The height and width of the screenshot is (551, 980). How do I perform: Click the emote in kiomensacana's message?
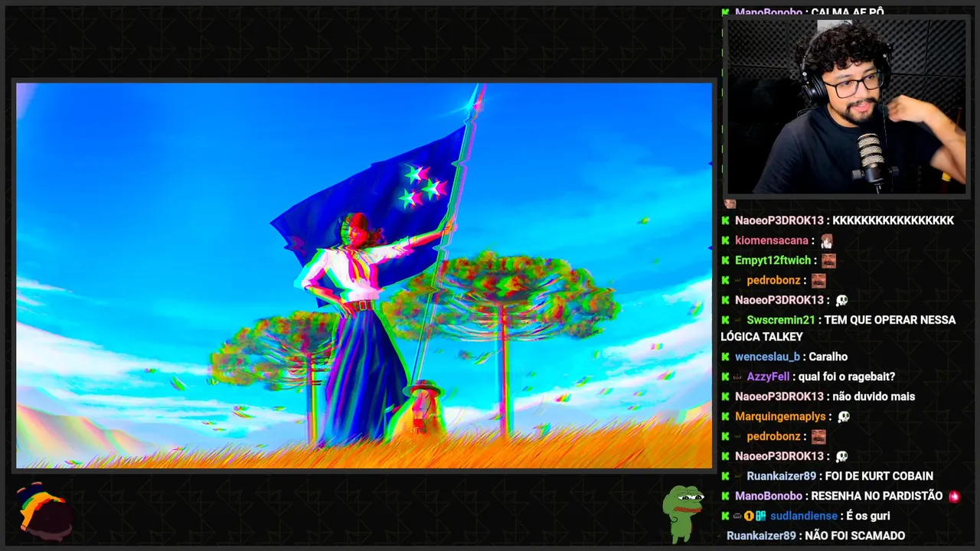point(827,241)
